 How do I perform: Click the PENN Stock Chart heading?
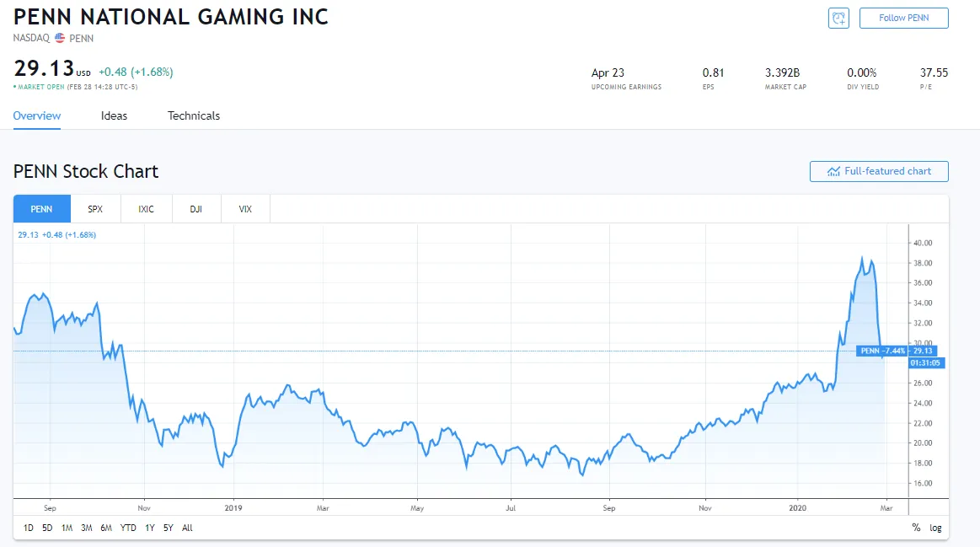[86, 171]
